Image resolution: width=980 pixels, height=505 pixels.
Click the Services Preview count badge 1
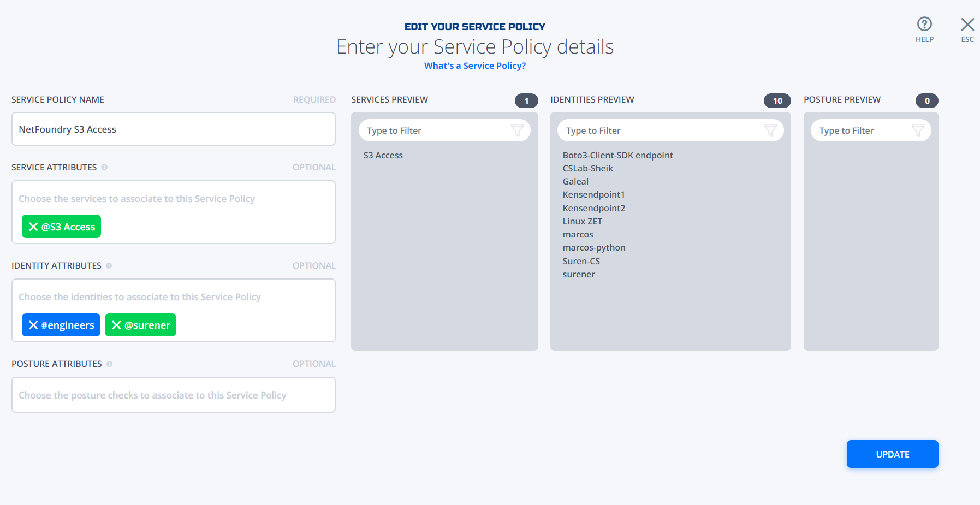click(x=526, y=100)
